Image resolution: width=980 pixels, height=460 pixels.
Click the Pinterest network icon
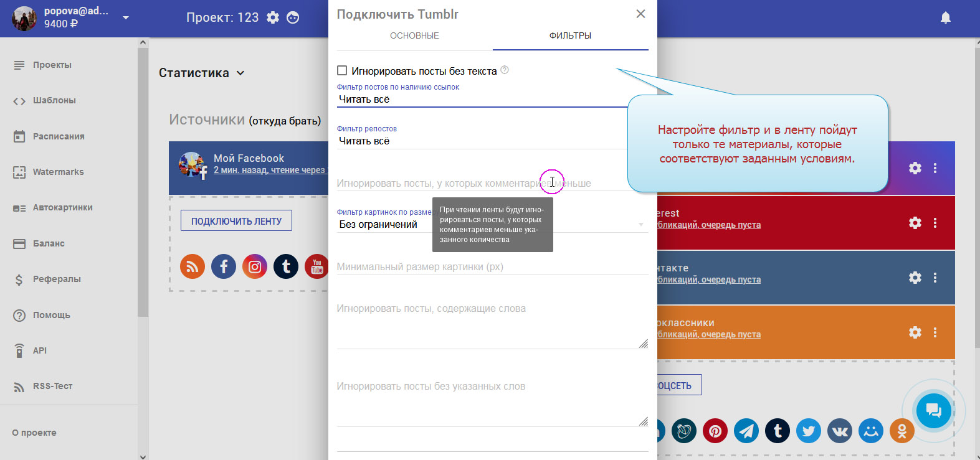pos(715,431)
